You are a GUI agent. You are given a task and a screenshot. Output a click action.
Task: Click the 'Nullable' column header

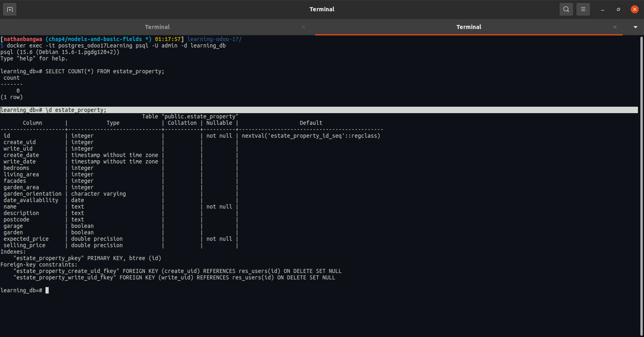[219, 123]
